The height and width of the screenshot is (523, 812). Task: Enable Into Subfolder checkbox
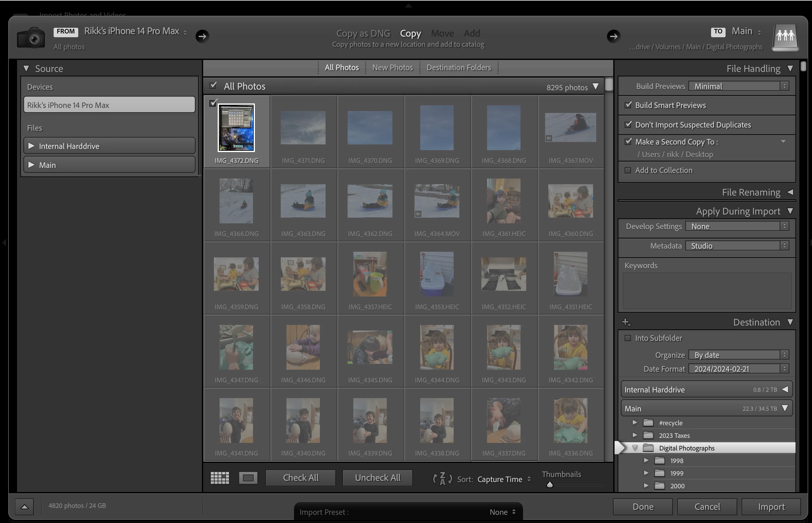(628, 338)
